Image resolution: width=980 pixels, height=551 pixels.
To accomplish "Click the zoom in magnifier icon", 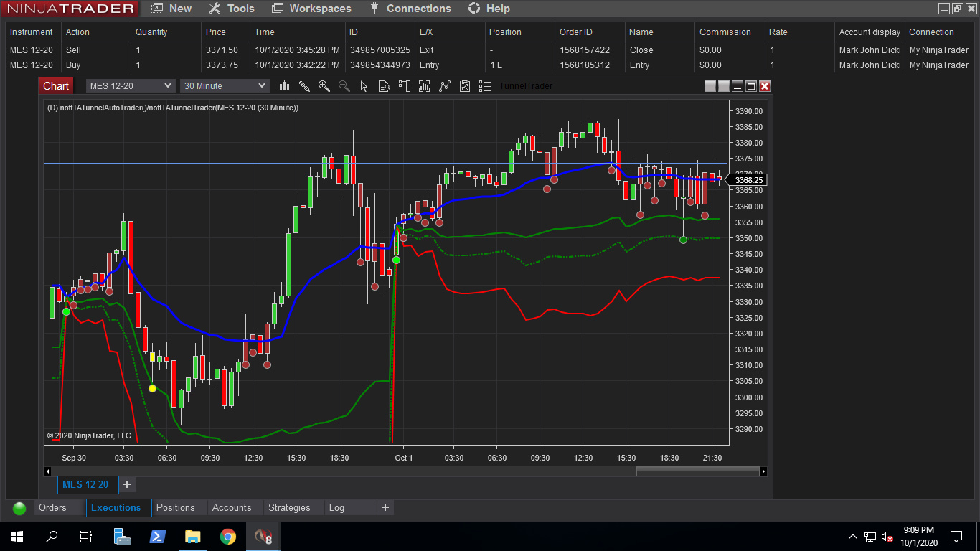I will 324,85.
